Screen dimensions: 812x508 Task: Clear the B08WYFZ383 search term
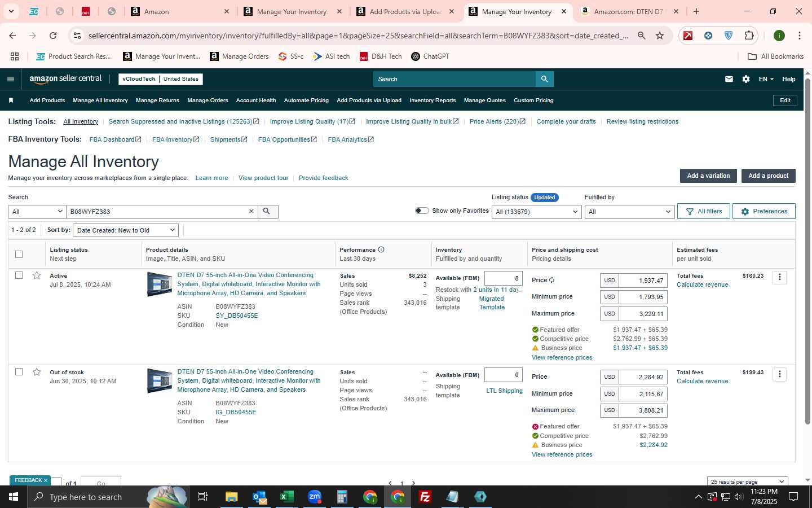point(251,212)
